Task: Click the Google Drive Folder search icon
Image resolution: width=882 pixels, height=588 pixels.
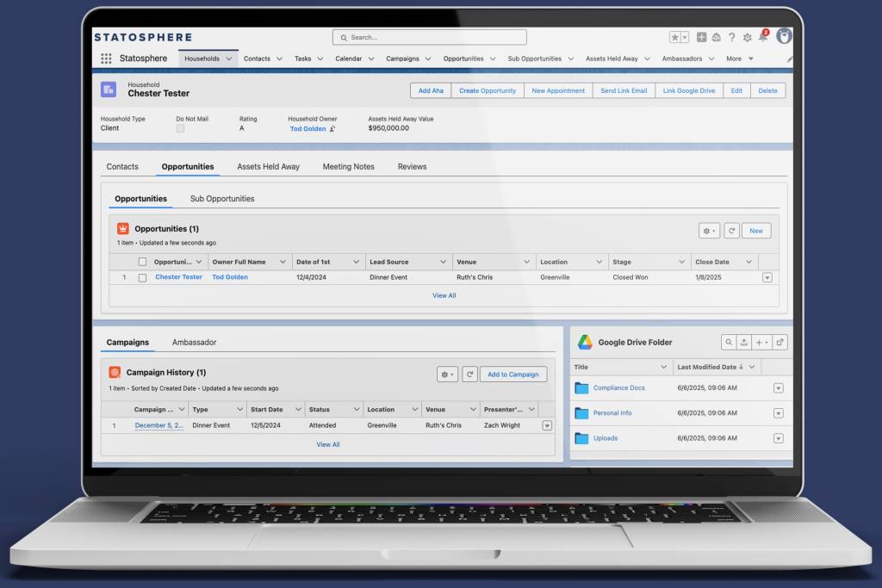Action: pyautogui.click(x=728, y=342)
